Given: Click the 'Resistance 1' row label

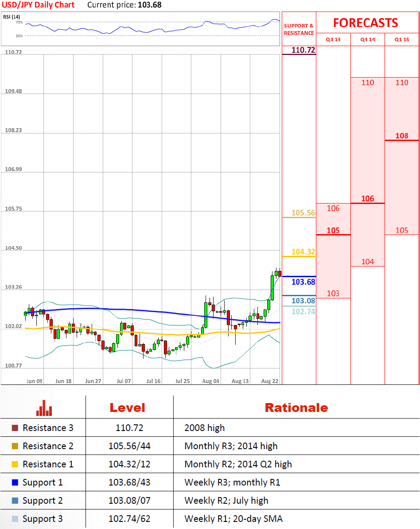Looking at the screenshot, I should coord(48,464).
